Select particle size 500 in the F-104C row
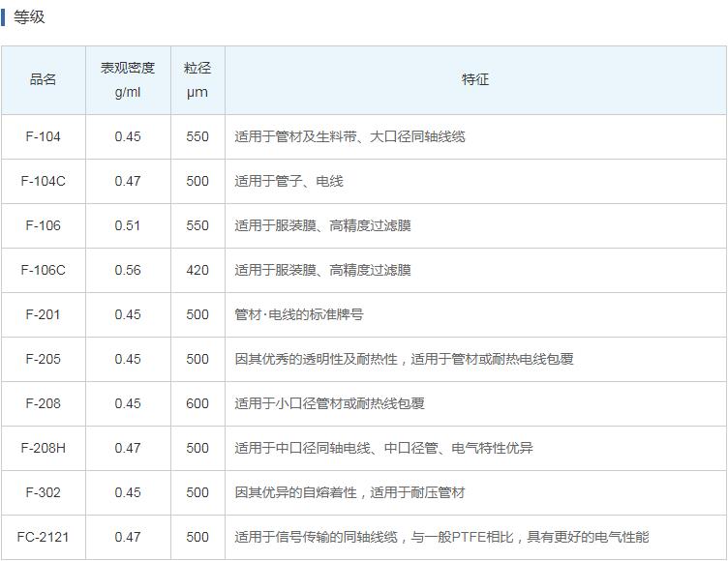This screenshot has height=561, width=728. 197,181
